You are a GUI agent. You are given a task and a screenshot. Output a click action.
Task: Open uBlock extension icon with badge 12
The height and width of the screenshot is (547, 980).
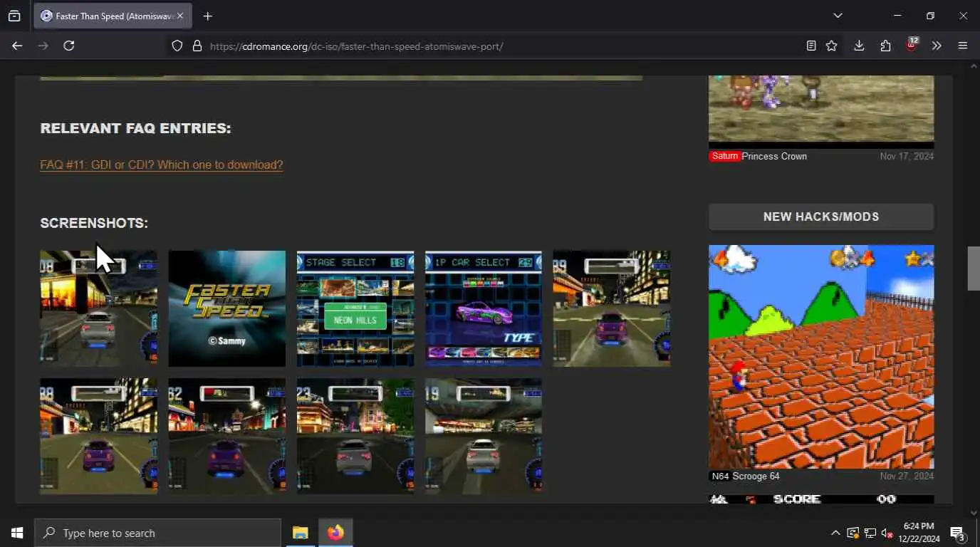[911, 46]
